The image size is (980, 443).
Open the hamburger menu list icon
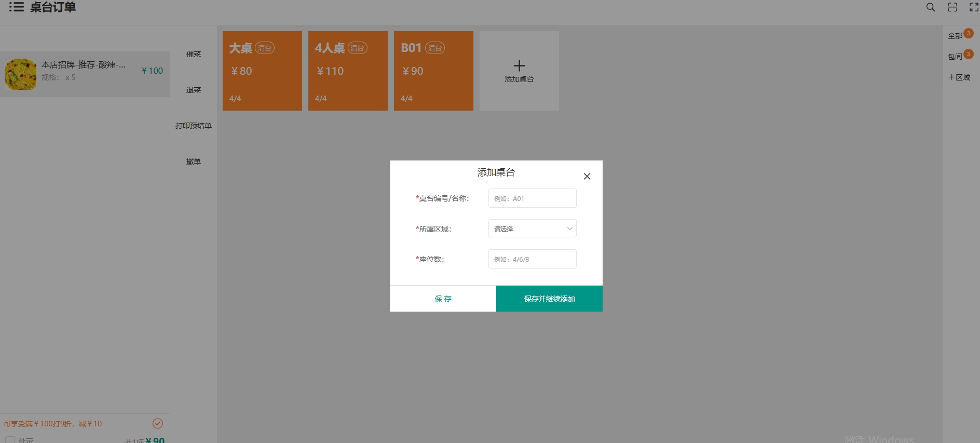tap(16, 7)
